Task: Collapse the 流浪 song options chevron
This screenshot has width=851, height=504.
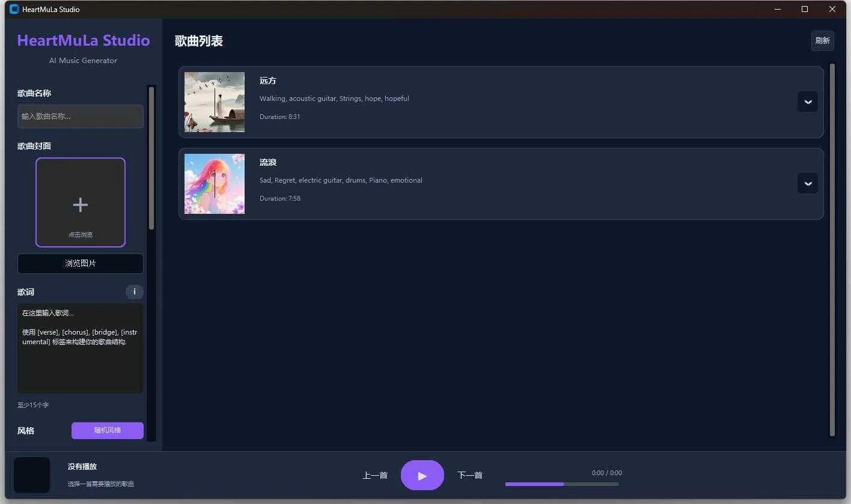Action: pyautogui.click(x=807, y=183)
